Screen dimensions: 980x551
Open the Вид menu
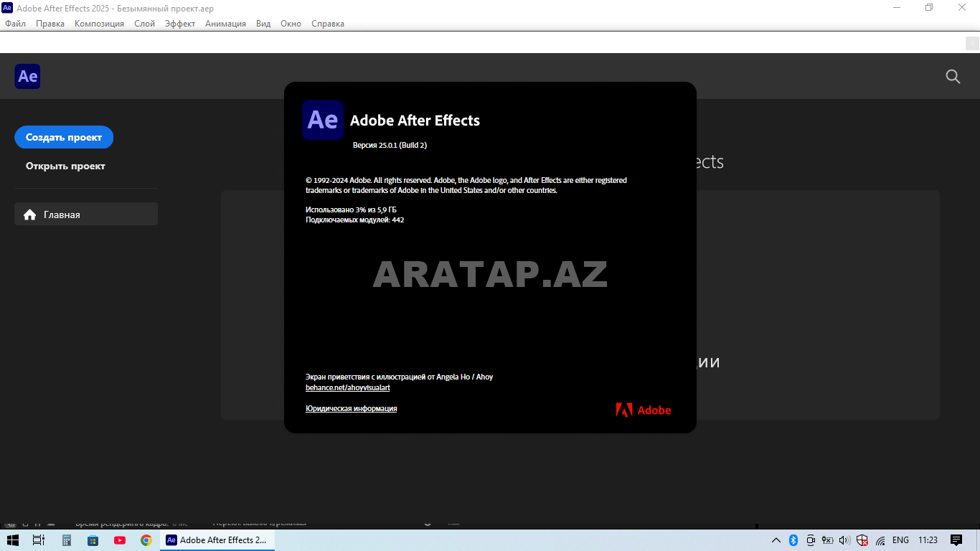pyautogui.click(x=263, y=24)
